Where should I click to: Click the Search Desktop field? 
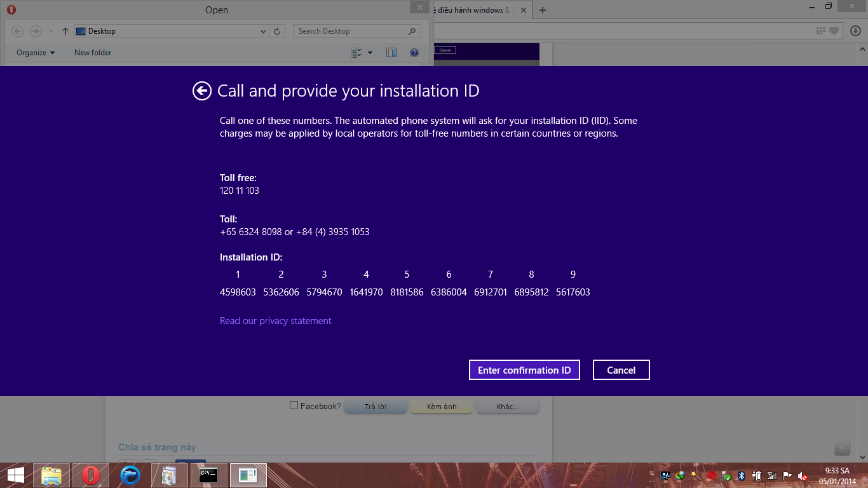(357, 31)
